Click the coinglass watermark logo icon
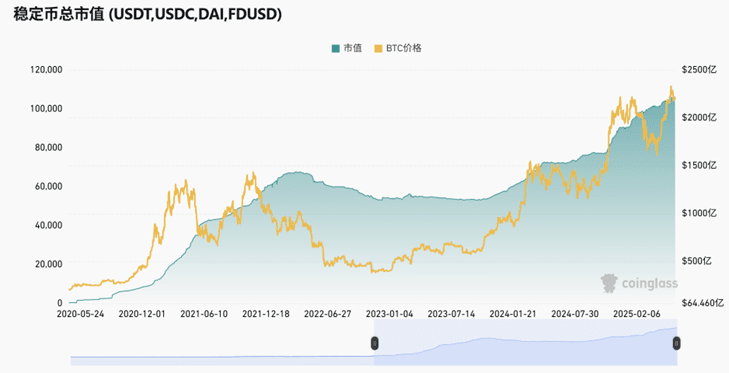The height and width of the screenshot is (373, 729). click(609, 283)
